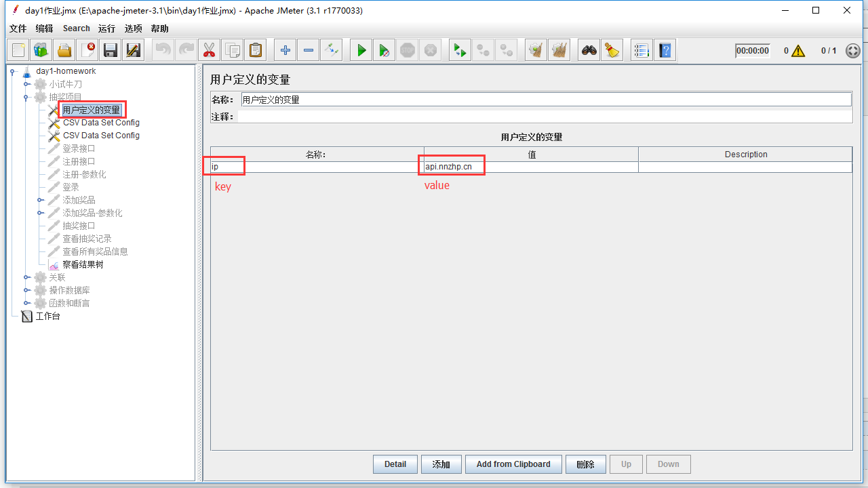Select the 查看抽奖记录 tree item
Screen dimensions: 868x488
pyautogui.click(x=87, y=239)
